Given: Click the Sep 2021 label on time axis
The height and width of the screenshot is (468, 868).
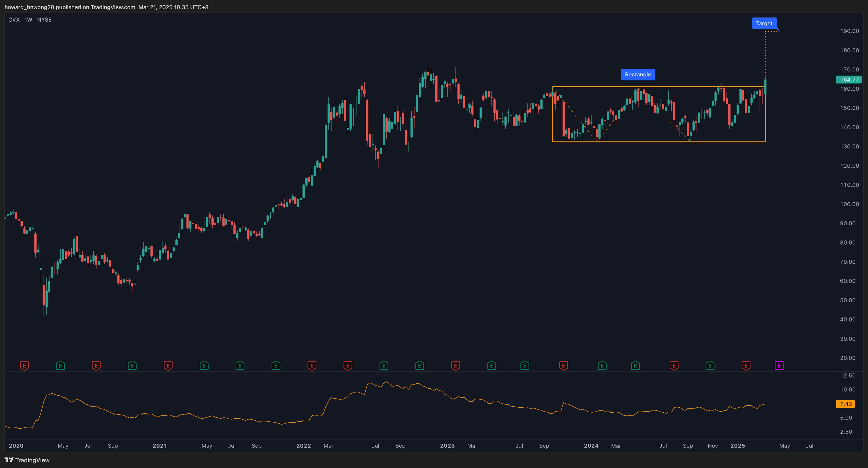Looking at the screenshot, I should click(x=256, y=445).
